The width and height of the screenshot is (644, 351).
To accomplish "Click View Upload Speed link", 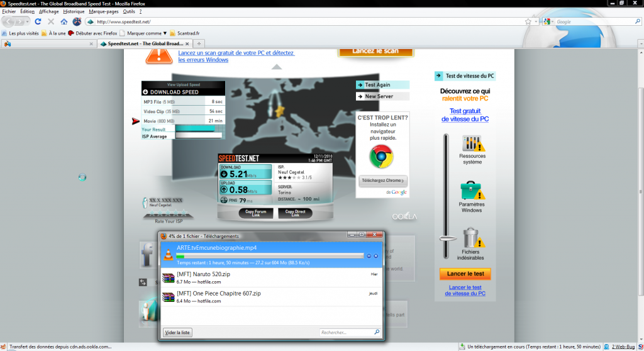I will (184, 84).
